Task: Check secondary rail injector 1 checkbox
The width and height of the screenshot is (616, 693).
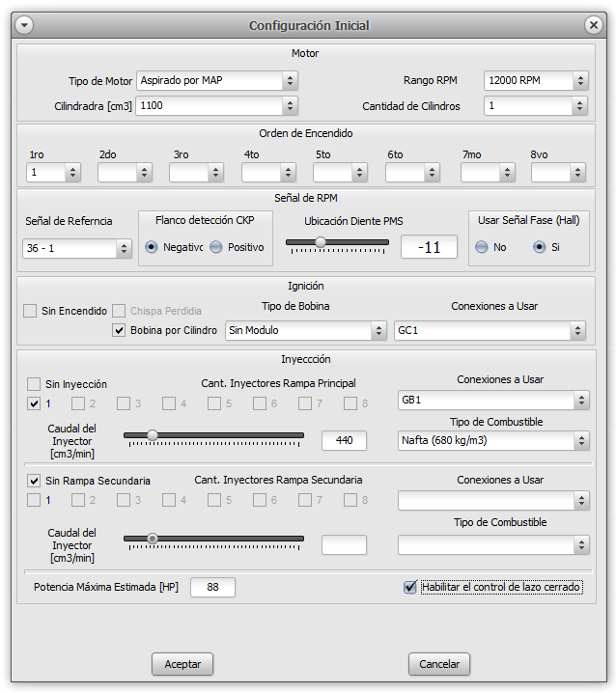Action: 34,500
